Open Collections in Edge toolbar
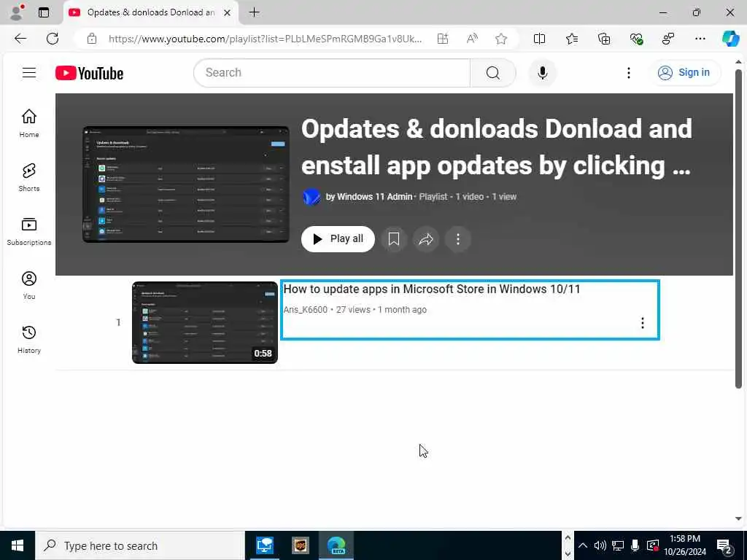This screenshot has height=560, width=747. coord(603,39)
